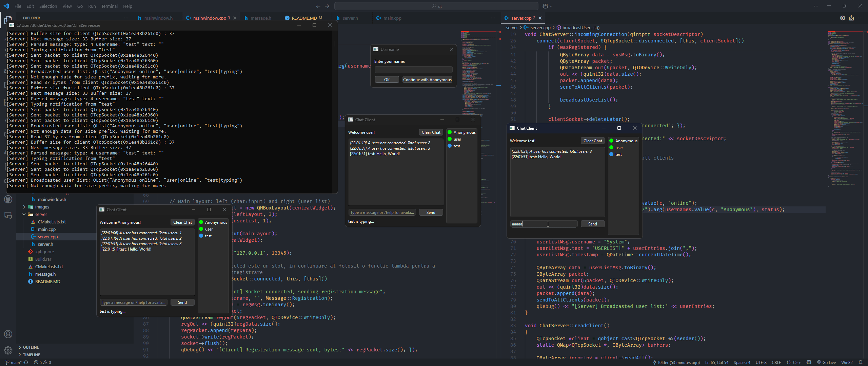Open the notifications bell in the status bar

[861, 362]
